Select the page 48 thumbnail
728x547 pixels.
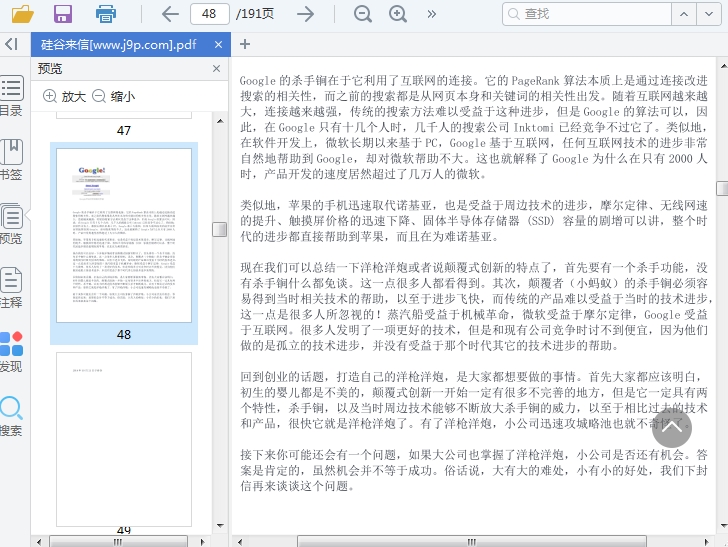[x=124, y=235]
